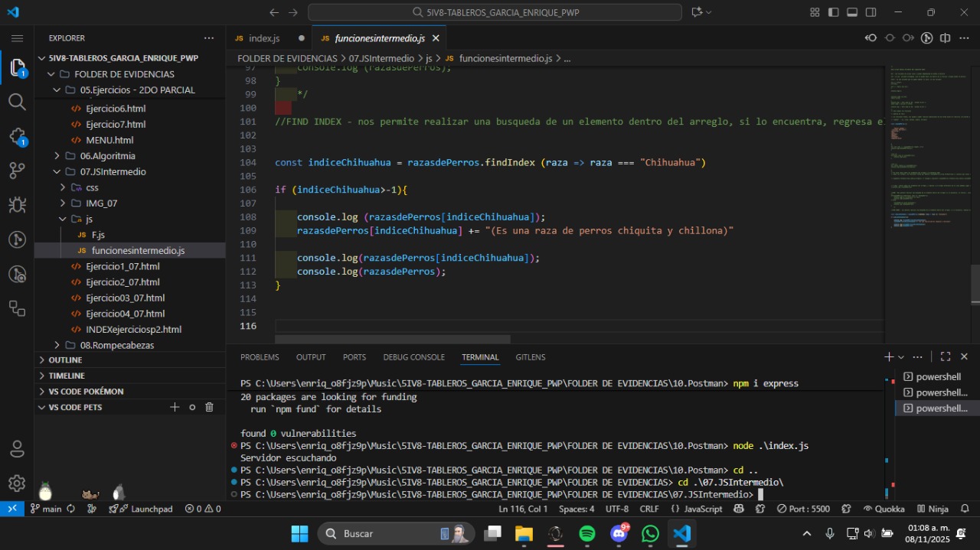Image resolution: width=980 pixels, height=550 pixels.
Task: Switch to the GITLENS terminal tab
Action: [x=531, y=357]
